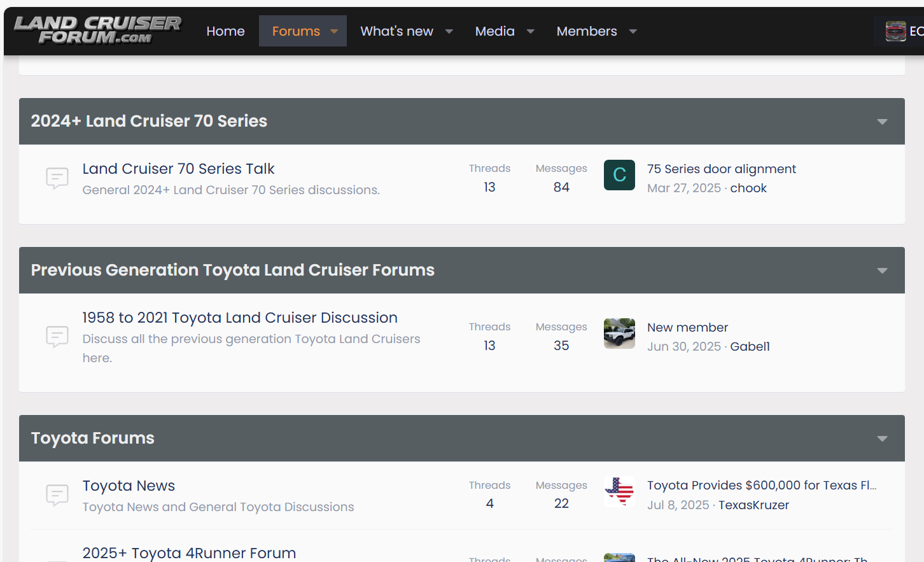Click the 2024+ Land Cruiser 70 Series heading
The image size is (924, 562).
coord(149,121)
